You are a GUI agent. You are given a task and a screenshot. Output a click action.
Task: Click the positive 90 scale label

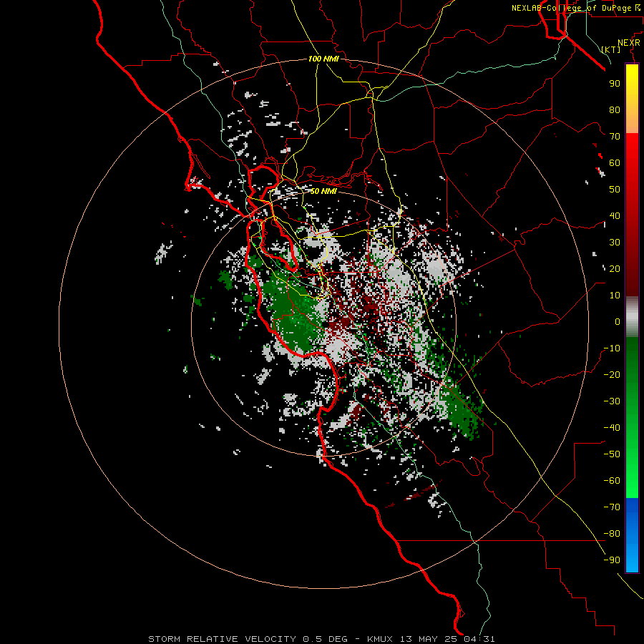615,84
